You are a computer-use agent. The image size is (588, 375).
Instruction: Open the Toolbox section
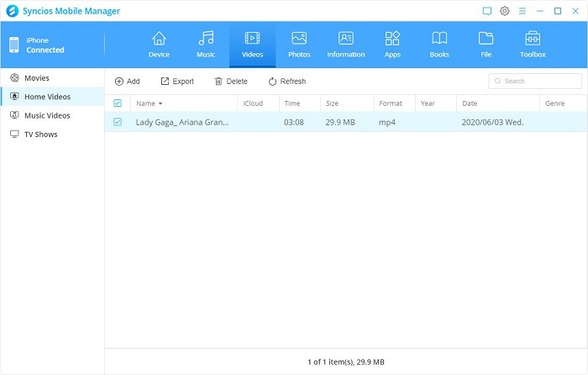click(533, 45)
